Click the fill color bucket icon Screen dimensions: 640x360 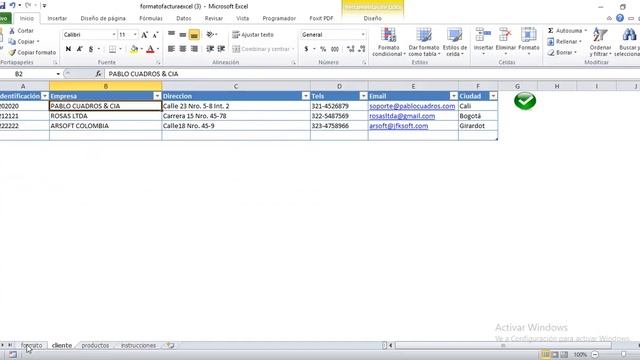tap(134, 49)
